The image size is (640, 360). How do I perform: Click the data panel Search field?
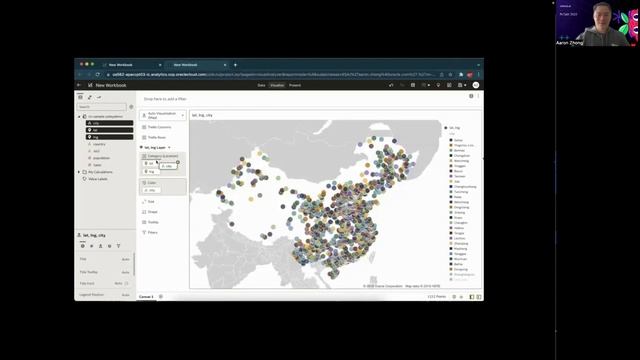(x=102, y=107)
